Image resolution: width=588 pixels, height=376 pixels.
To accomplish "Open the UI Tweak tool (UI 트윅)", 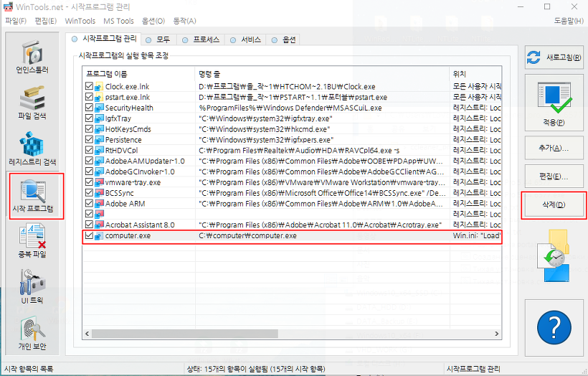I will pyautogui.click(x=32, y=287).
